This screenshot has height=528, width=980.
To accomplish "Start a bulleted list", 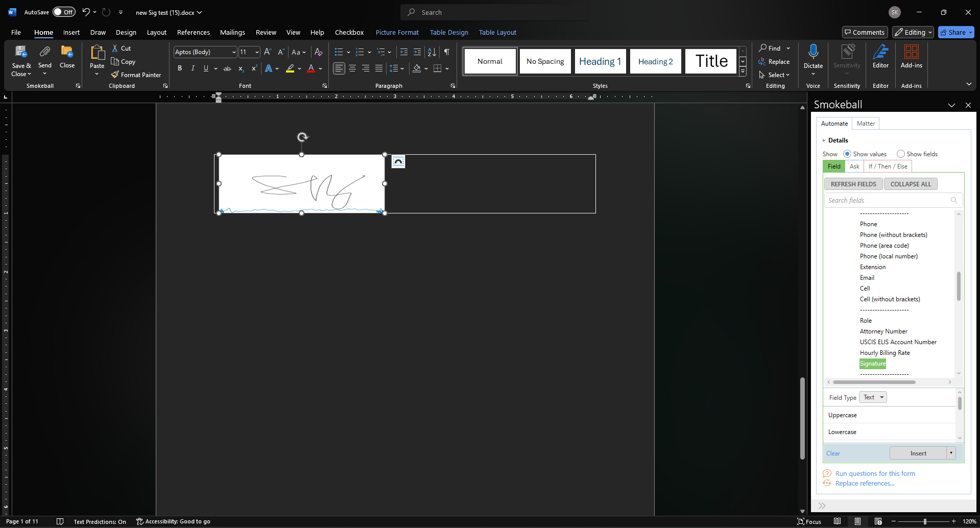I will 338,52.
